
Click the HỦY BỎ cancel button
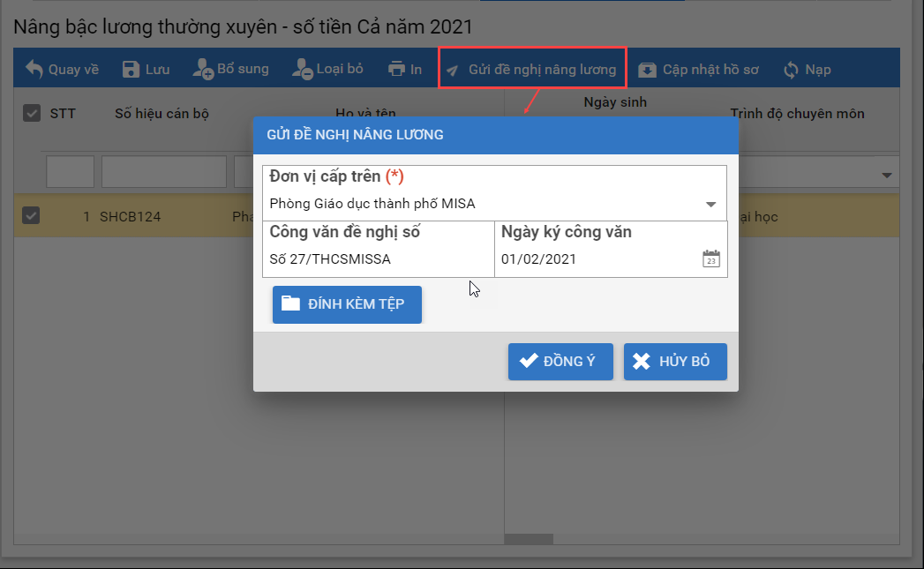[x=674, y=362]
